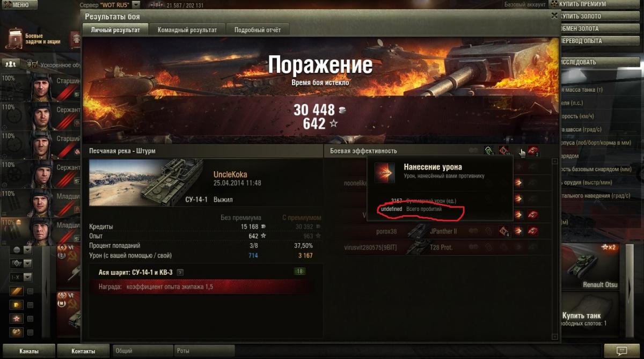
Task: Click the Боевые задачи и акции missions icon
Action: tap(16, 39)
